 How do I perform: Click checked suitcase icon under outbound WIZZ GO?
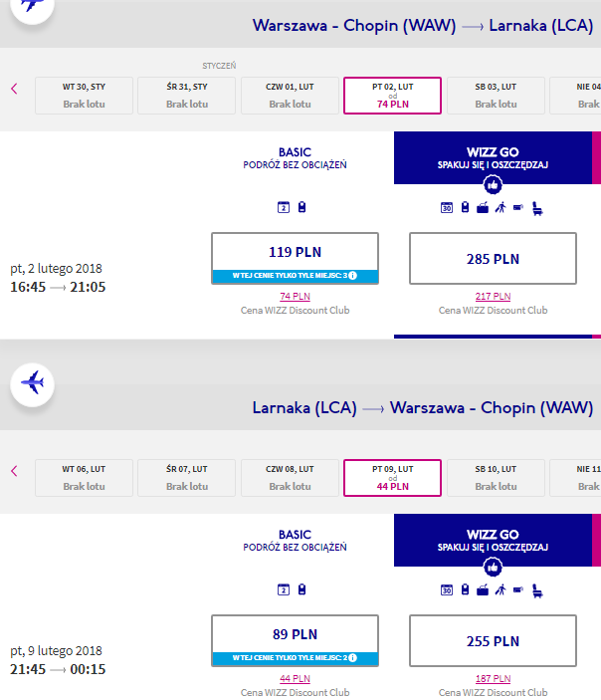[483, 208]
